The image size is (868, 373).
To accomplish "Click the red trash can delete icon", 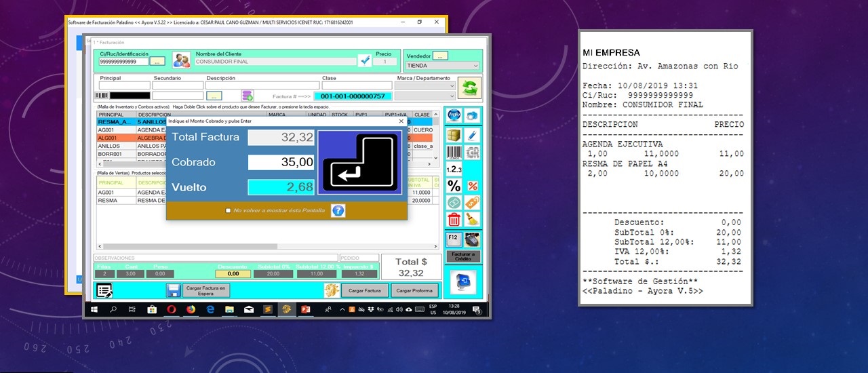I will click(454, 220).
